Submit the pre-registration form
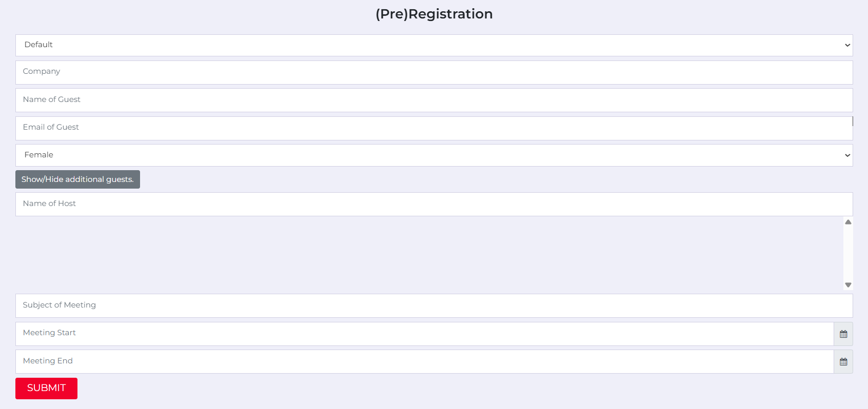 (46, 388)
